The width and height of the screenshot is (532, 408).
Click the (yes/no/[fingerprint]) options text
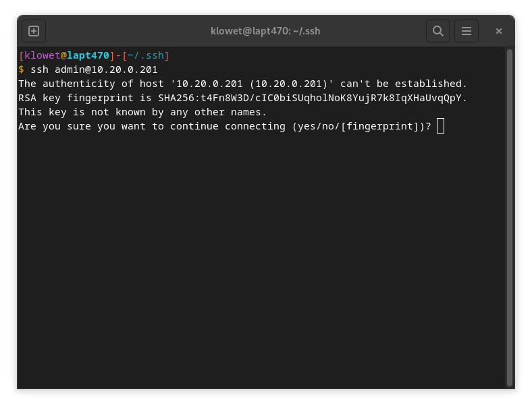361,126
